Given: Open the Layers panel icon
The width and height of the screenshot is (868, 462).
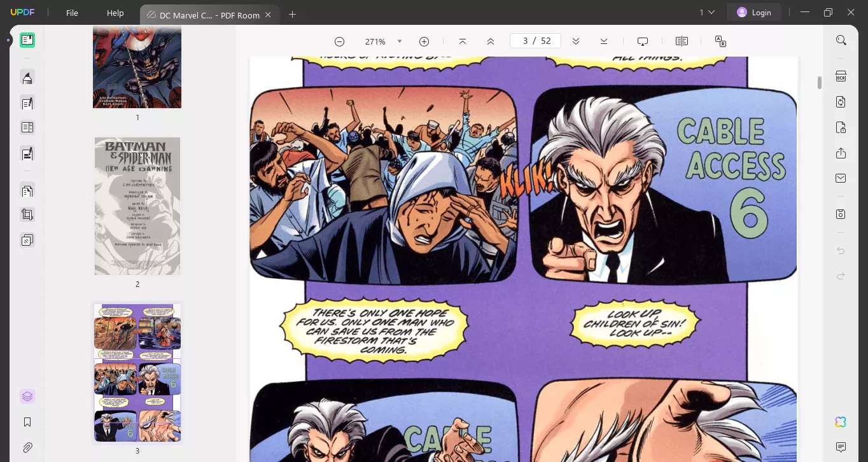Looking at the screenshot, I should [x=27, y=396].
